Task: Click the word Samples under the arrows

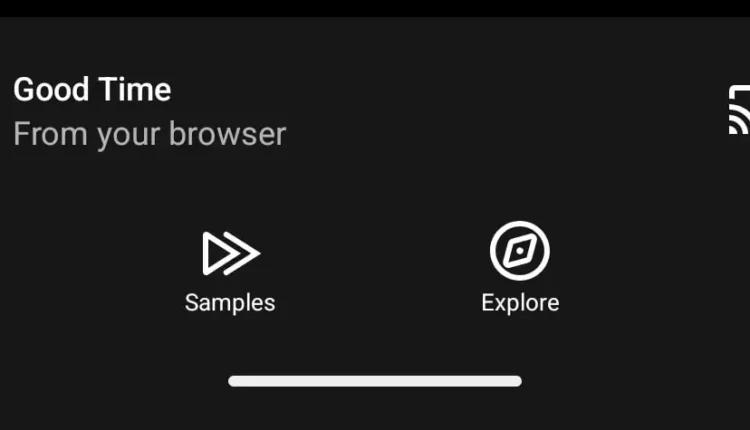Action: pos(230,303)
